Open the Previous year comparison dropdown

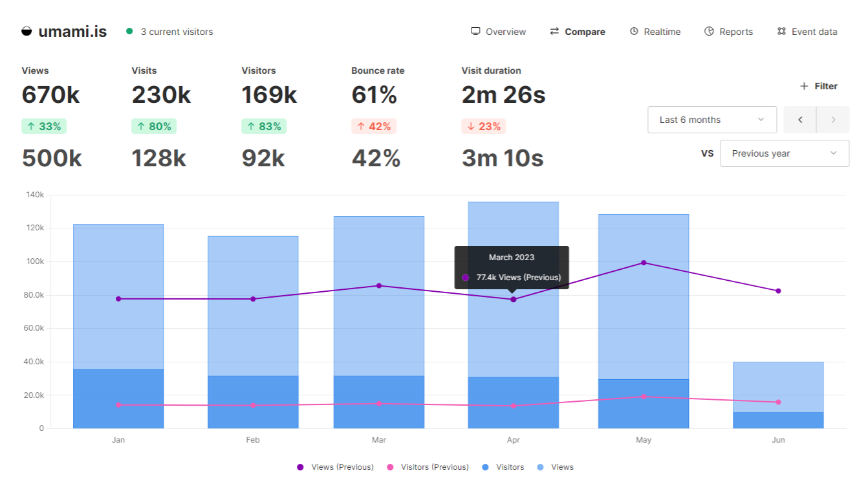(784, 153)
